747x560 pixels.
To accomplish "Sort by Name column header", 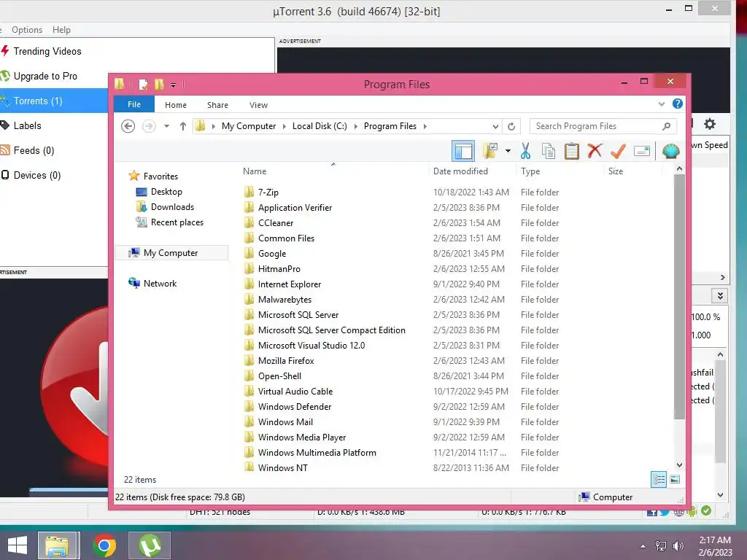I will [x=255, y=171].
